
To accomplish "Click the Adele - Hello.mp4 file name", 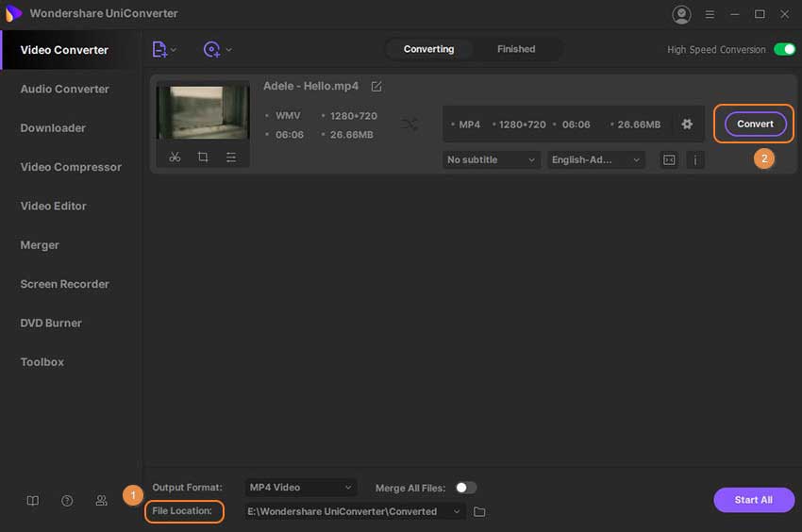I will point(310,86).
